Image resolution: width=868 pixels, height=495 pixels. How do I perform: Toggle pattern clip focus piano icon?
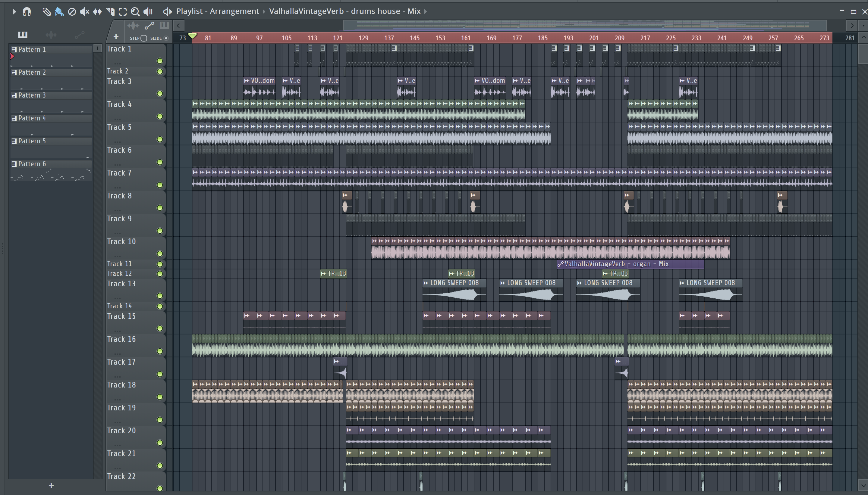(164, 26)
